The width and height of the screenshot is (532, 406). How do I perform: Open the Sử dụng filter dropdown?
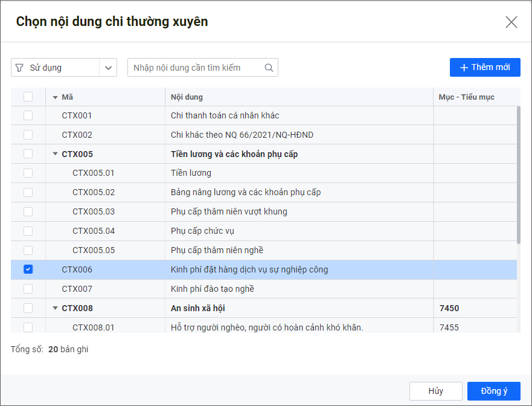tap(108, 68)
